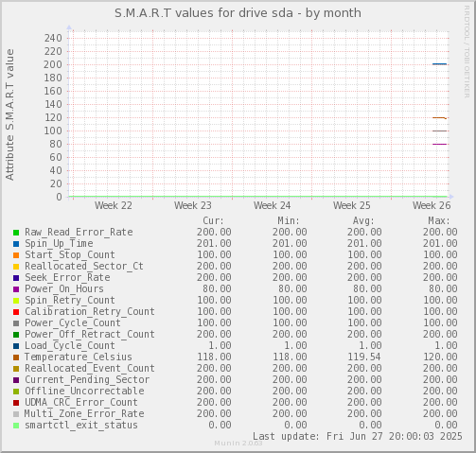Screen dimensions: 476x453
Task: Select the Reallocated_Event_Count legend label
Action: pos(90,369)
